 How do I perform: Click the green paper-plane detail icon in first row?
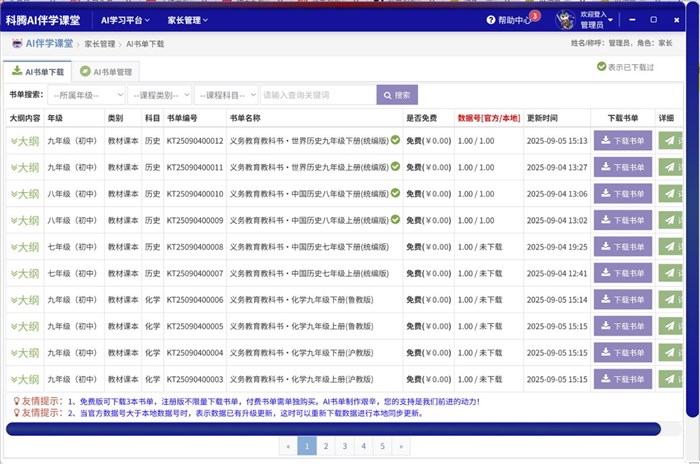[670, 141]
